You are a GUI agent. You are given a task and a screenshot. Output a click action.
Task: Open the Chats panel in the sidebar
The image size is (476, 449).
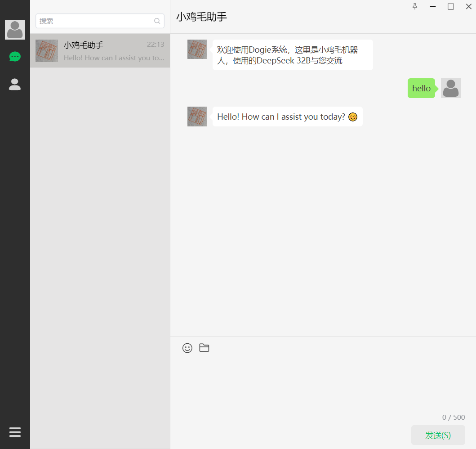(15, 56)
